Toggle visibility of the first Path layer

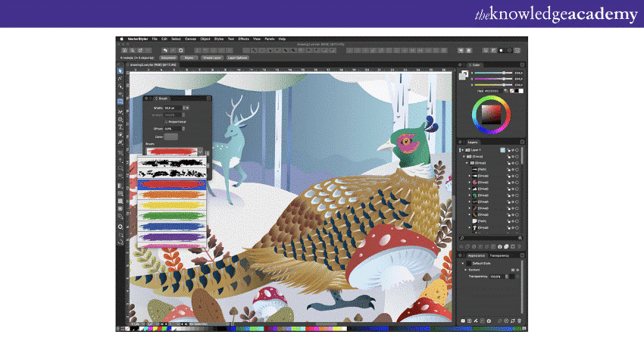(513, 169)
